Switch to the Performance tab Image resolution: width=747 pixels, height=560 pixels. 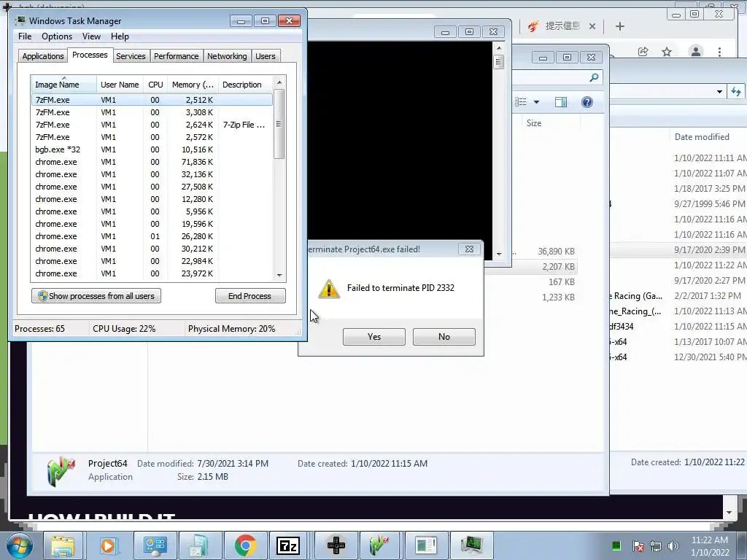point(176,56)
